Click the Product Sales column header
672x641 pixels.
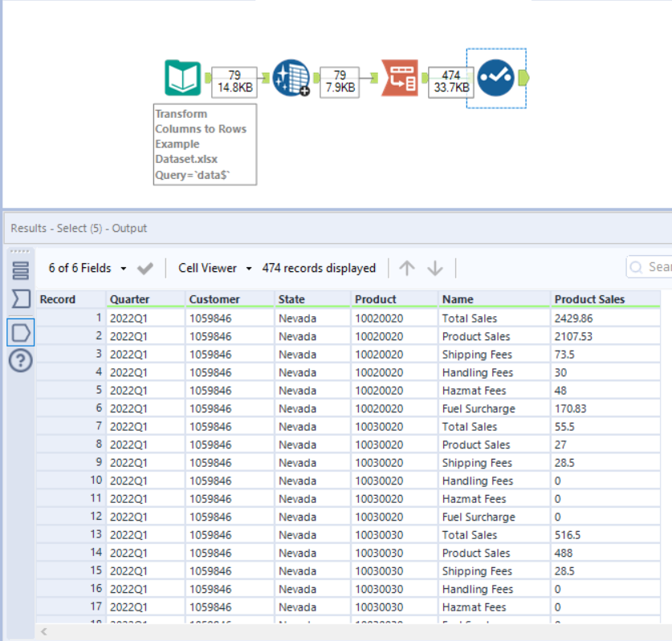tap(589, 299)
